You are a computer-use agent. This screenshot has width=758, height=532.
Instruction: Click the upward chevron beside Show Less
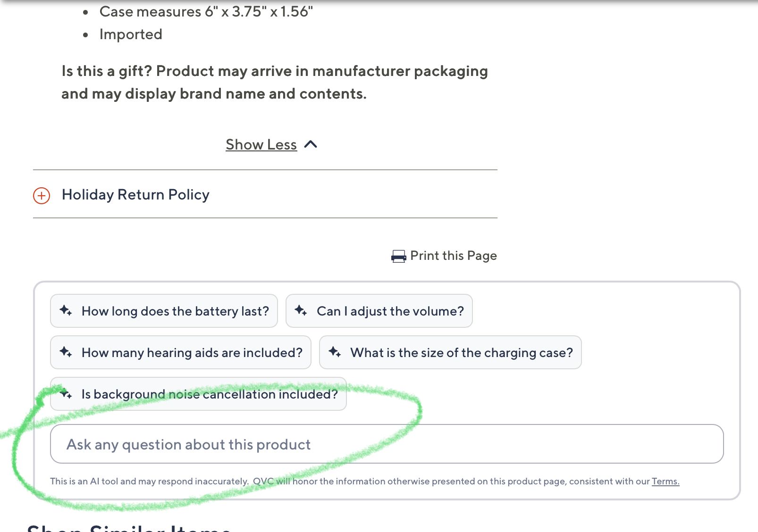[311, 144]
